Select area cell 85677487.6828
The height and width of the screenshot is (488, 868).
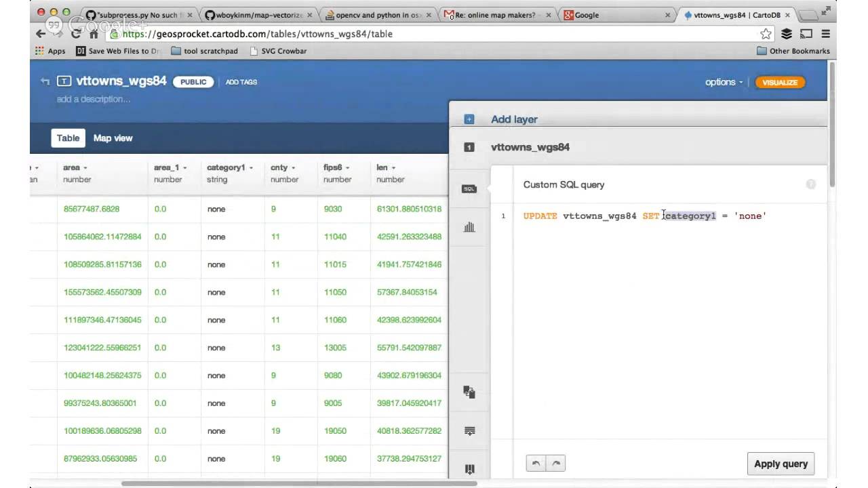point(92,209)
